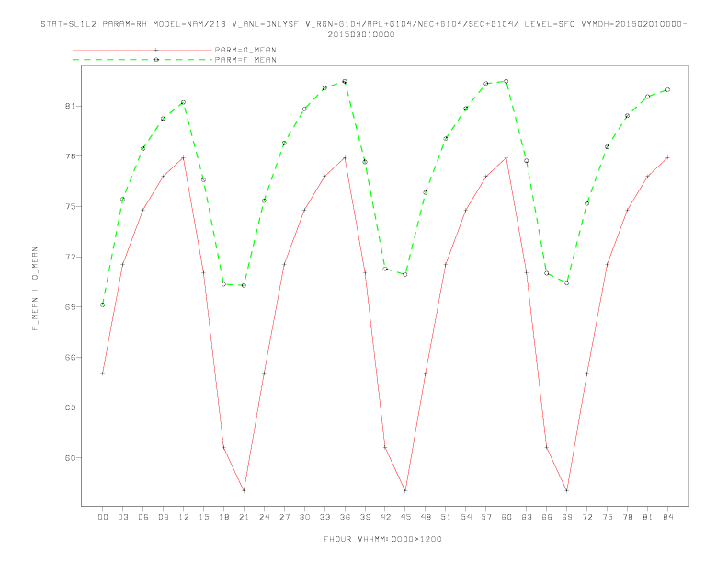Click the x-axis tick label 48

tap(426, 517)
